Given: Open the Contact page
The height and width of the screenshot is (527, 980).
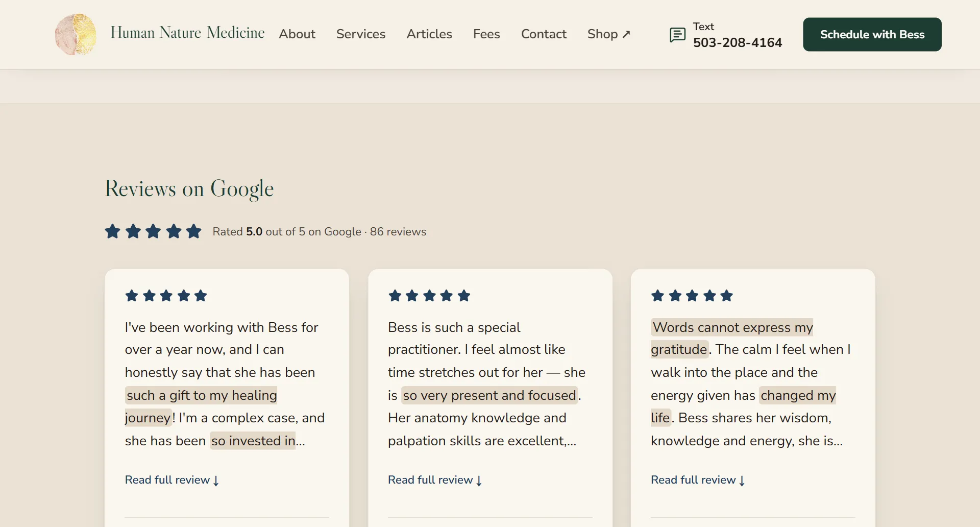Looking at the screenshot, I should tap(544, 34).
